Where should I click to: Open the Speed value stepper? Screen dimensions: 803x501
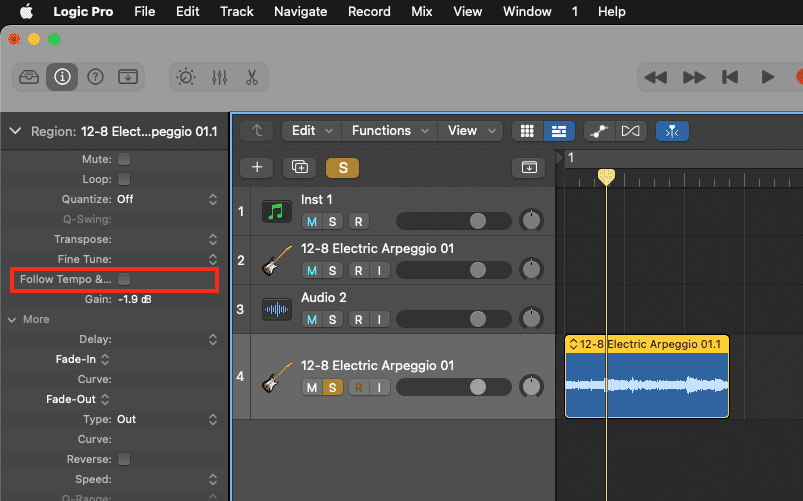coord(213,479)
